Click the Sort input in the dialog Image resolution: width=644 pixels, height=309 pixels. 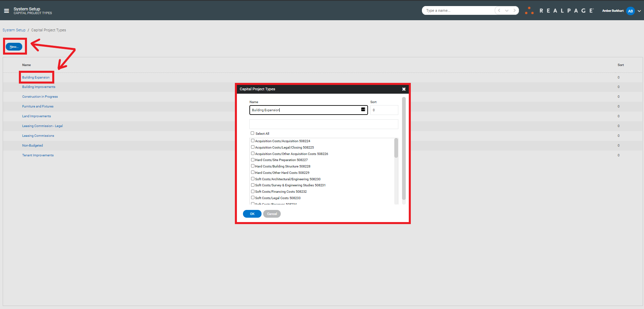(384, 110)
